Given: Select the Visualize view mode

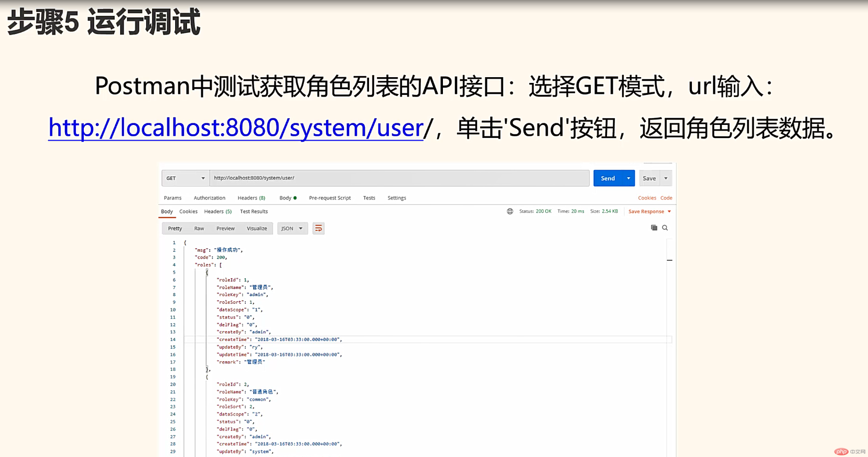Looking at the screenshot, I should [x=257, y=228].
